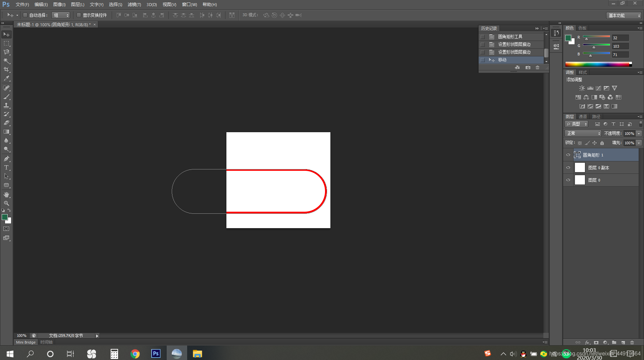Open the 图层(L) menu
644x360 pixels.
[x=77, y=4]
